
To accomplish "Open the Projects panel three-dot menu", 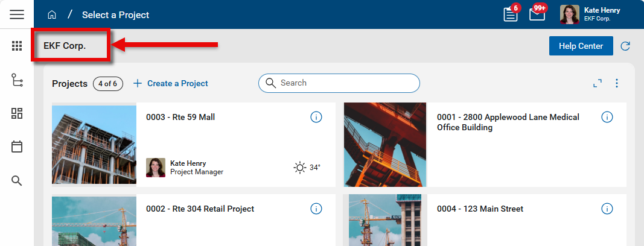I will [x=617, y=84].
